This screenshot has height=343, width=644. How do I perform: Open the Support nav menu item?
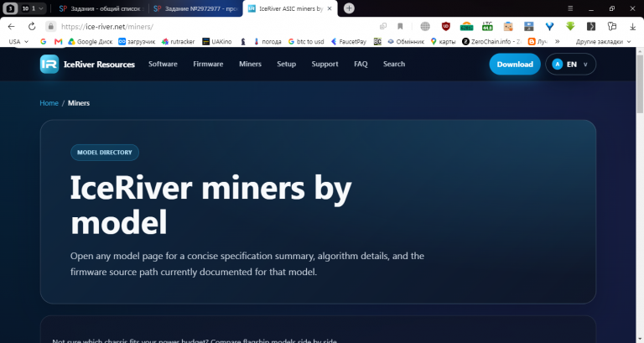(x=325, y=64)
